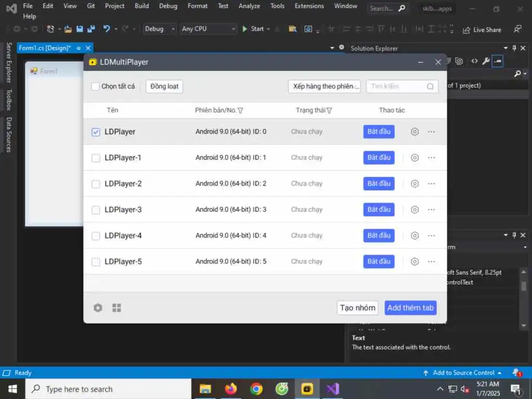
Task: Open the File menu
Action: (x=28, y=6)
